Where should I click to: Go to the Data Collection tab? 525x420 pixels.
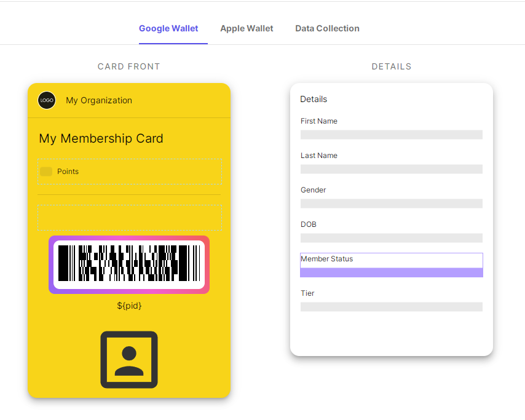327,28
